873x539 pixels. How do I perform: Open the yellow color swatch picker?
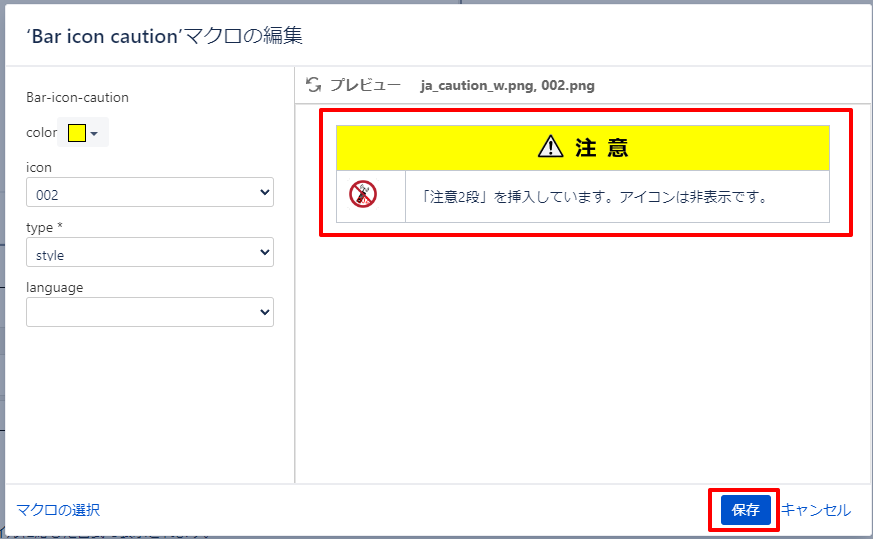[x=77, y=133]
